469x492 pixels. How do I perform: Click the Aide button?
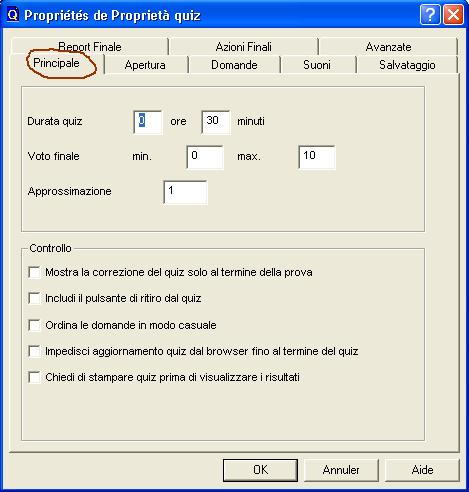pos(422,470)
